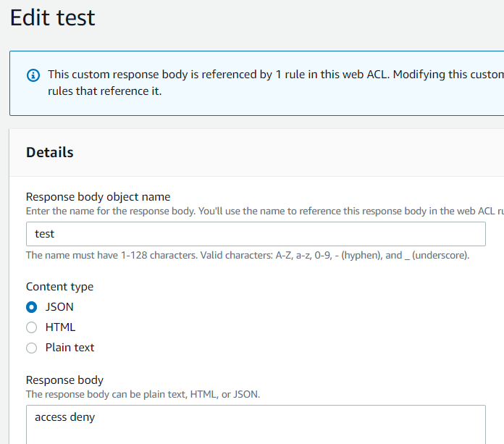Screen dimensions: 504x444
Task: Choose the HTML content type radio button
Action: point(32,327)
